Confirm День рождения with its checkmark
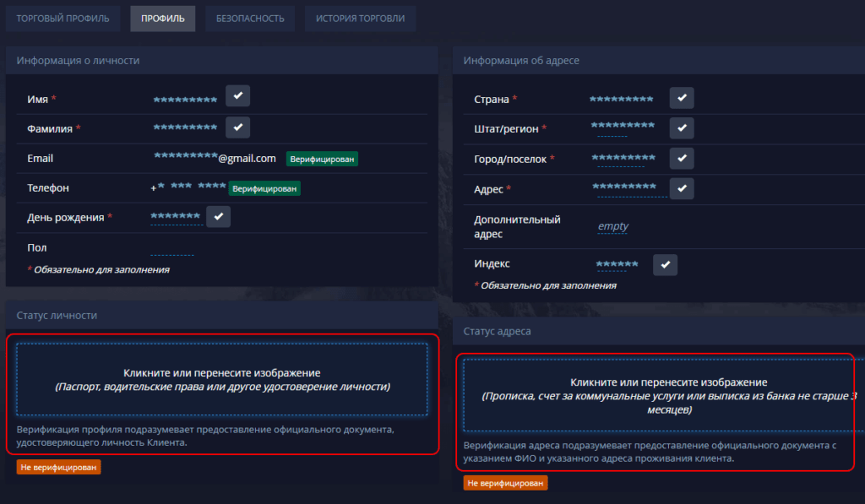The height and width of the screenshot is (504, 865). click(x=219, y=217)
